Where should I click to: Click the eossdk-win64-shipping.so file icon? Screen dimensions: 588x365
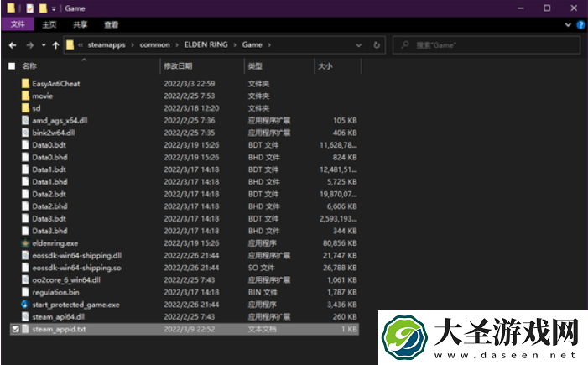coord(25,268)
